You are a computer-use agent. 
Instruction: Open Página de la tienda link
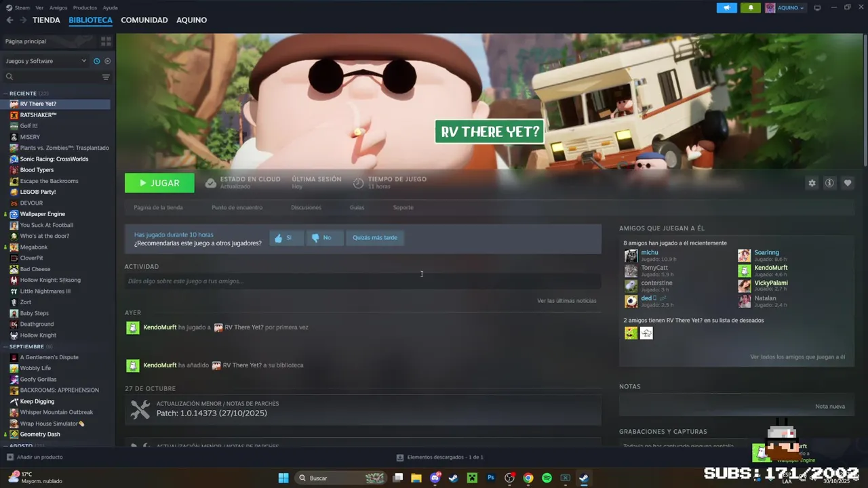158,207
